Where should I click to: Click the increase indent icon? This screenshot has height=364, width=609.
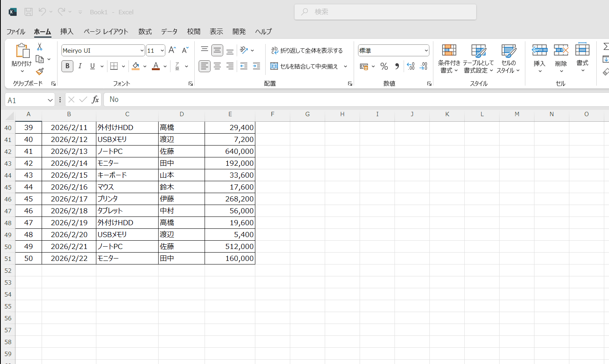[x=257, y=66]
